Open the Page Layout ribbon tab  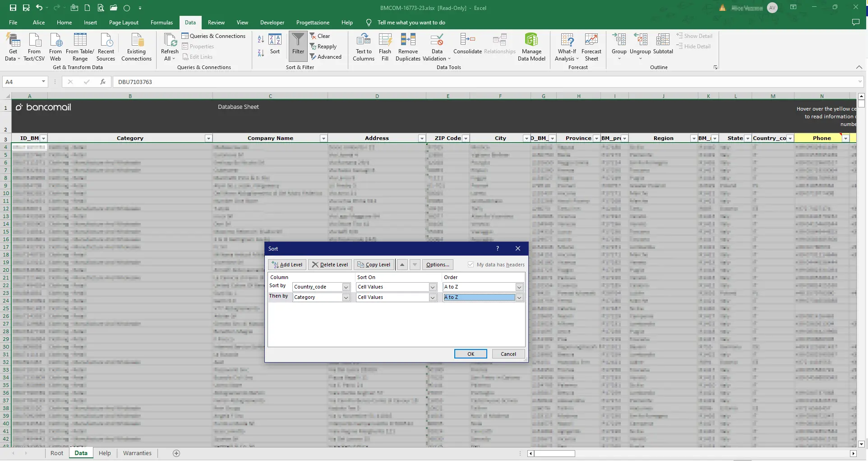click(x=124, y=23)
